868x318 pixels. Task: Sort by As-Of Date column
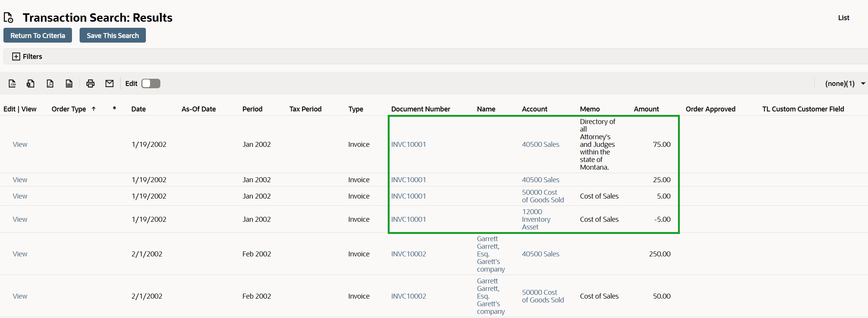[199, 109]
